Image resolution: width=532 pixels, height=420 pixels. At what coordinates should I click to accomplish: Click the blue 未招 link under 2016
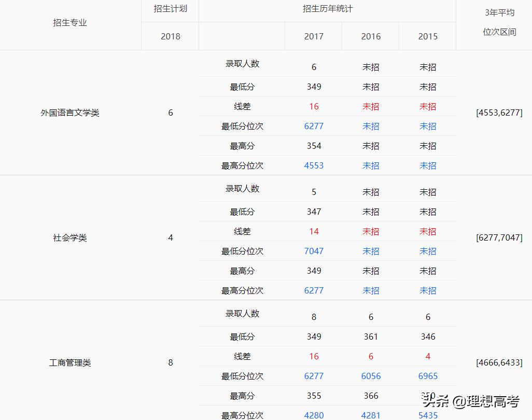371,126
